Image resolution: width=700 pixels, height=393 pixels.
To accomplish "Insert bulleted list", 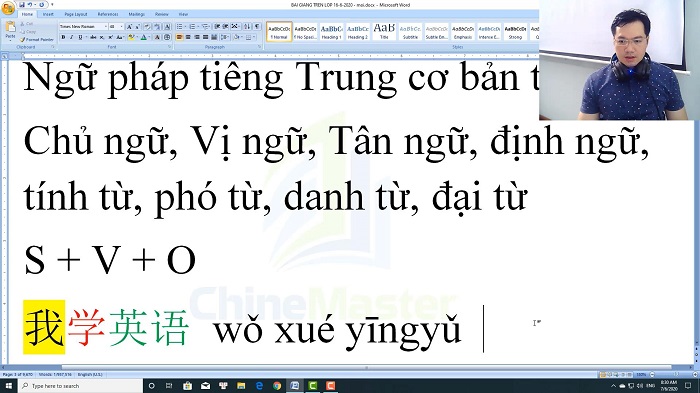I will 179,26.
